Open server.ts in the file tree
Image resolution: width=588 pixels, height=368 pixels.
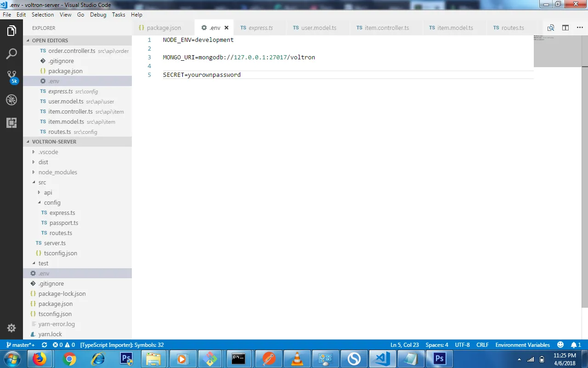click(55, 243)
